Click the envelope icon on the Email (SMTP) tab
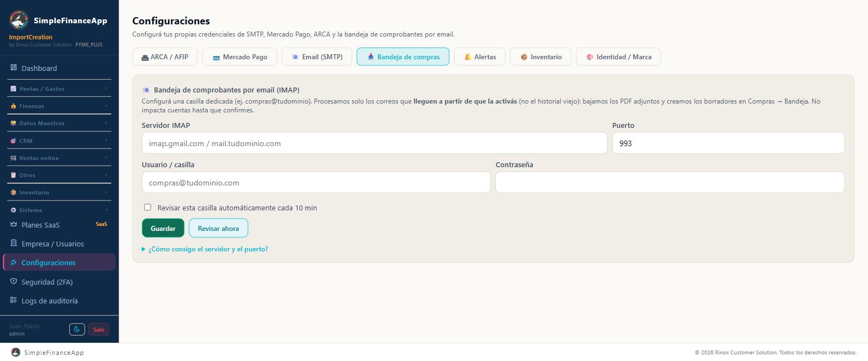This screenshot has width=868, height=361. point(295,57)
